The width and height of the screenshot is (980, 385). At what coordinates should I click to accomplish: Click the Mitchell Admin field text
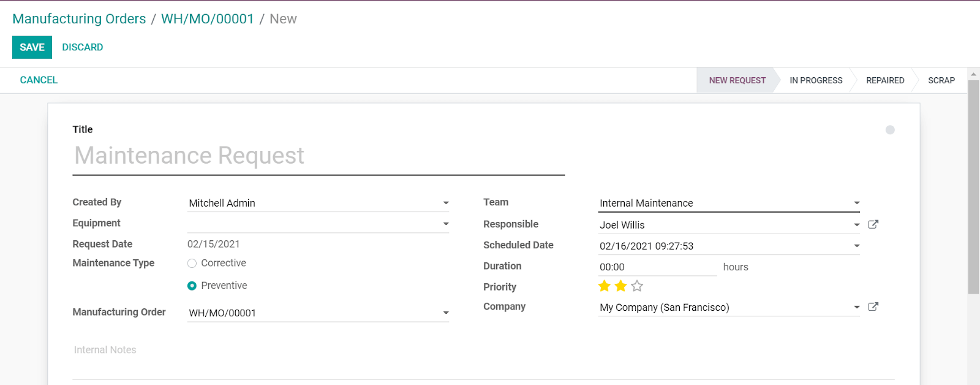tap(222, 203)
